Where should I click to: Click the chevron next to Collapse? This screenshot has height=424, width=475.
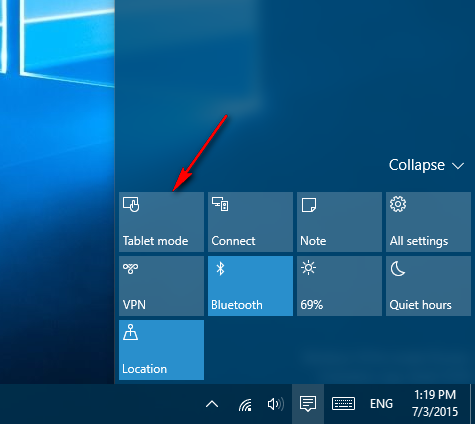click(x=458, y=166)
